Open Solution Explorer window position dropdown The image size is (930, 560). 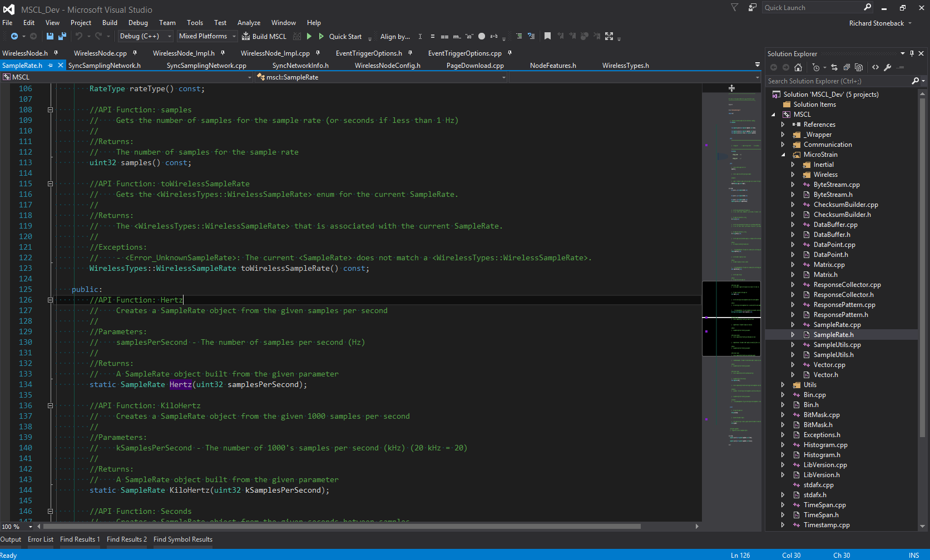click(902, 53)
